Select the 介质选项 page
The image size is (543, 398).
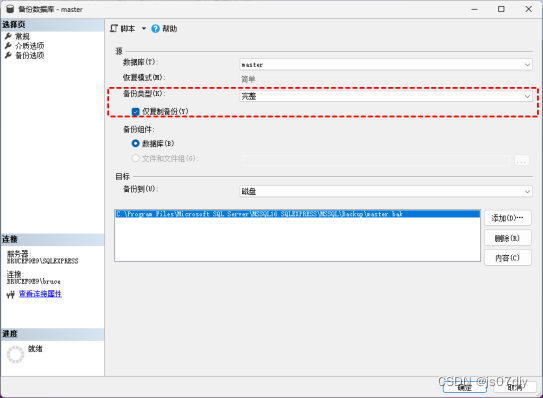click(30, 46)
